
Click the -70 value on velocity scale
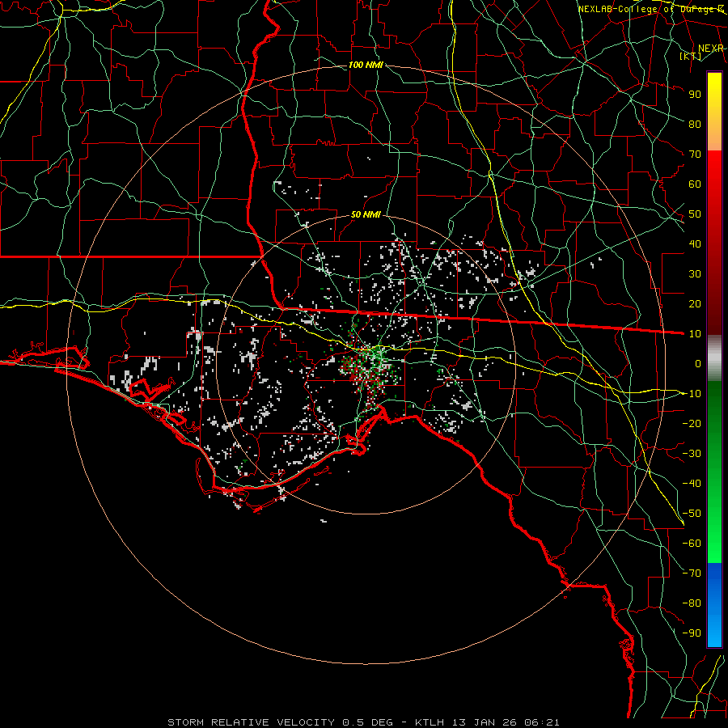[692, 574]
